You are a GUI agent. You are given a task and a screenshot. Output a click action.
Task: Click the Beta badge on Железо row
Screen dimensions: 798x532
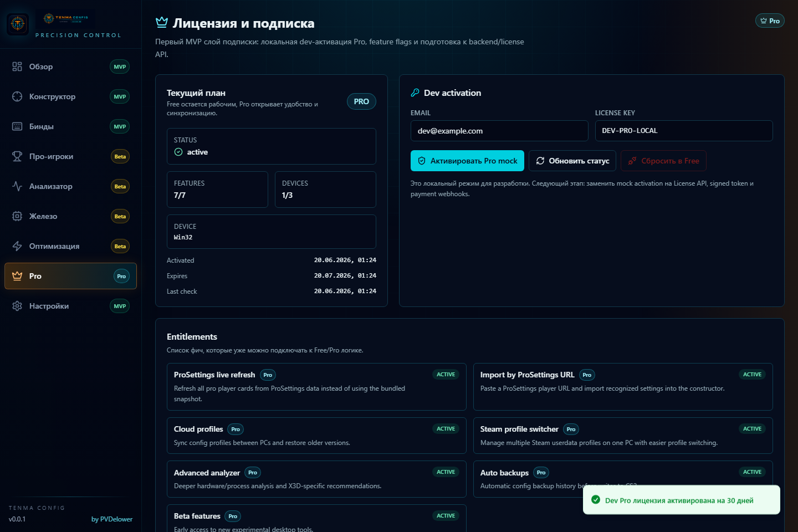pos(120,216)
